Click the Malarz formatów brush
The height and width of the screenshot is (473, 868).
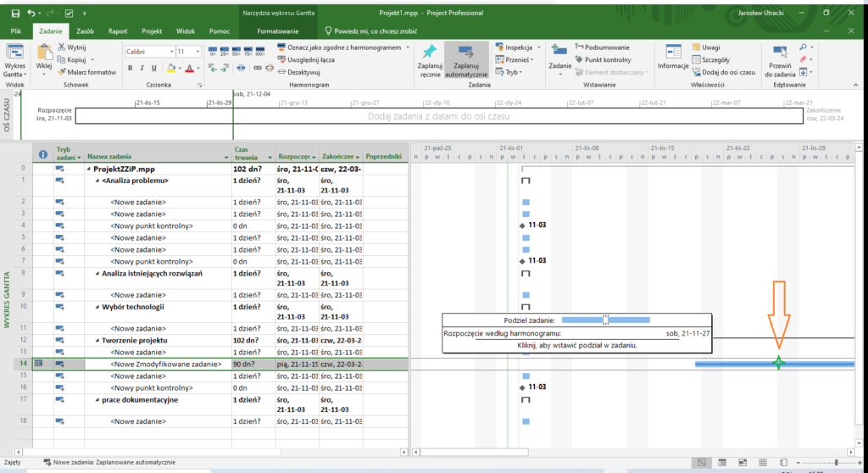click(x=61, y=72)
